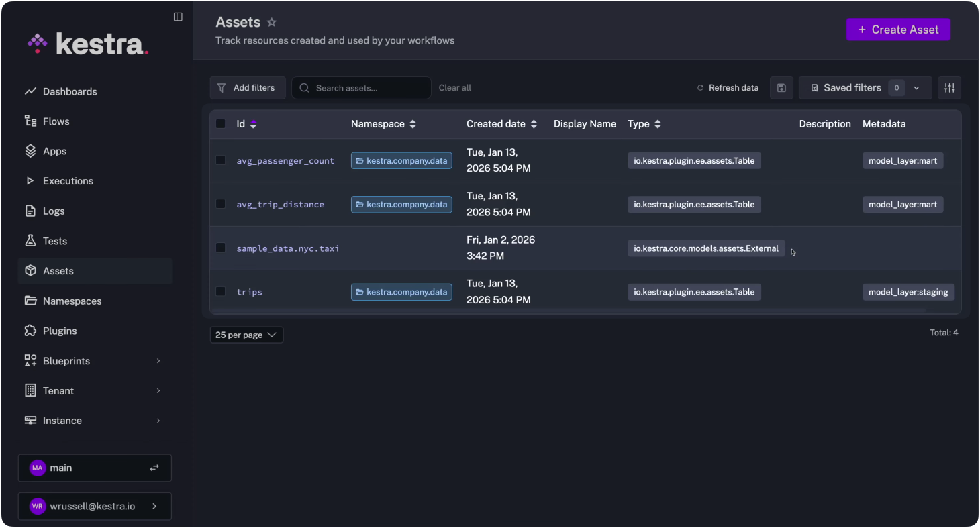Expand the Blueprints sidebar submenu

[x=158, y=361]
